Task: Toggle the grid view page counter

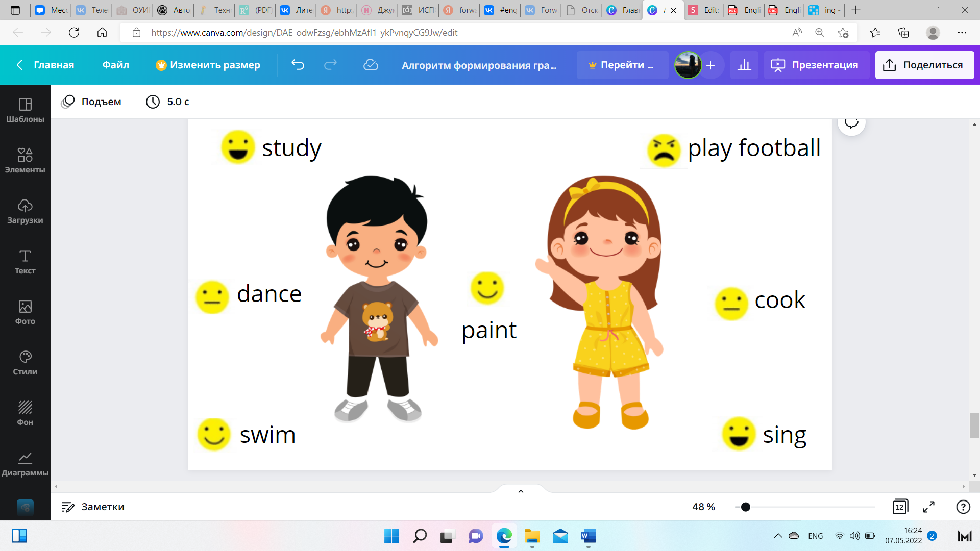Action: (x=900, y=507)
